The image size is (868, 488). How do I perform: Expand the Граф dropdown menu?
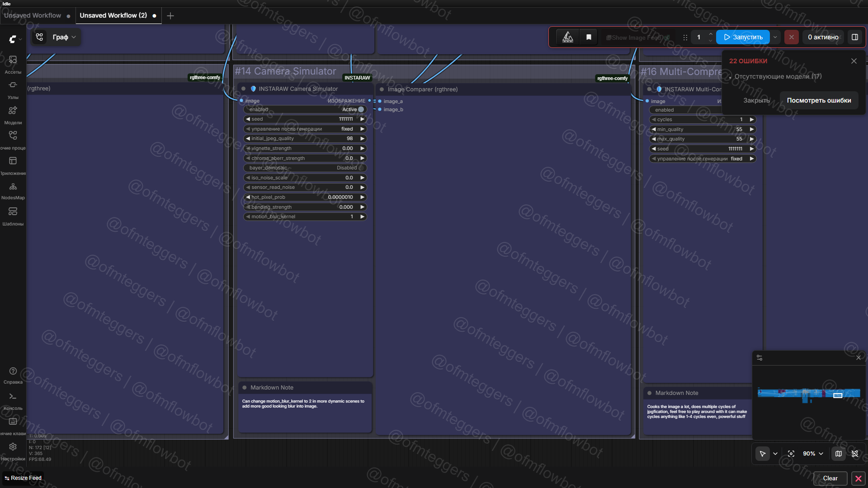[x=64, y=37]
